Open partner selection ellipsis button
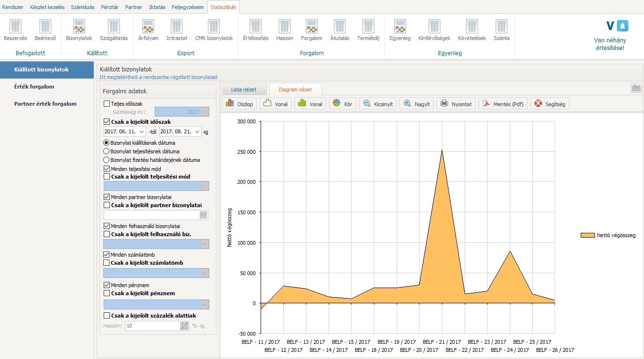 pos(204,215)
